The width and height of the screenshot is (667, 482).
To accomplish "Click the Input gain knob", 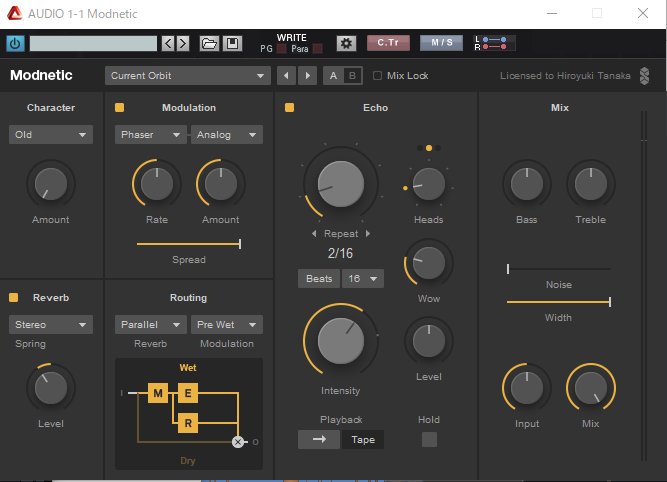I will pyautogui.click(x=527, y=388).
